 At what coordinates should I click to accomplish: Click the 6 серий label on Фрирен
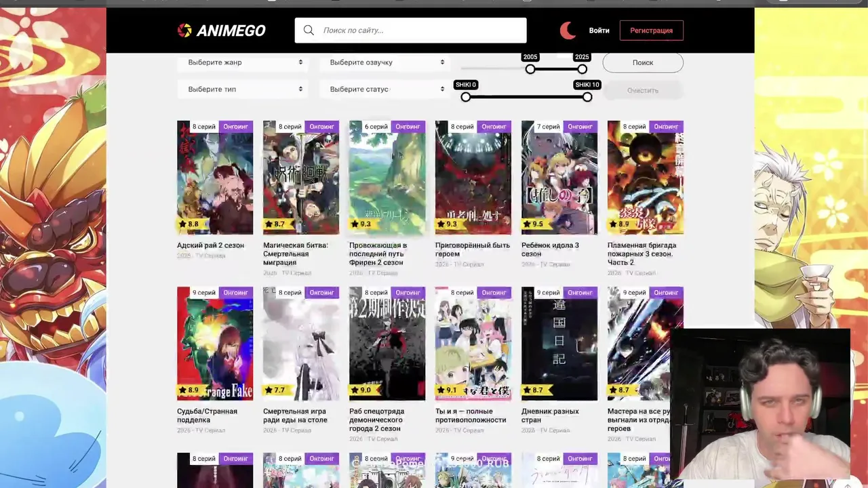click(376, 127)
